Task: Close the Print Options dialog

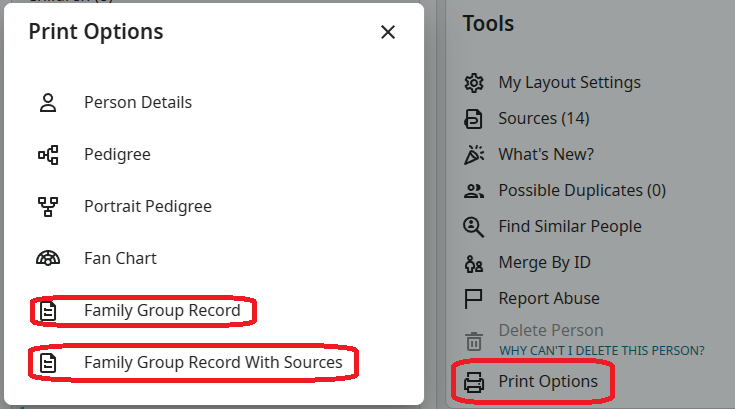Action: (388, 32)
